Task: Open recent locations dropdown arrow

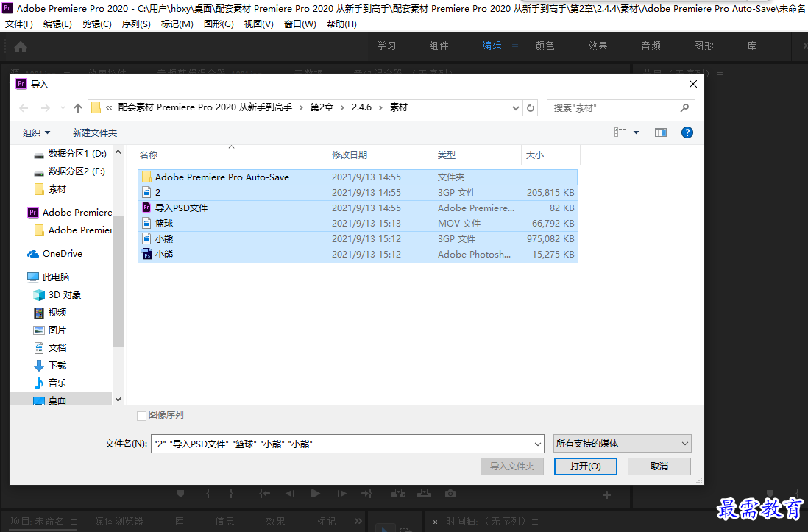Action: [x=63, y=107]
